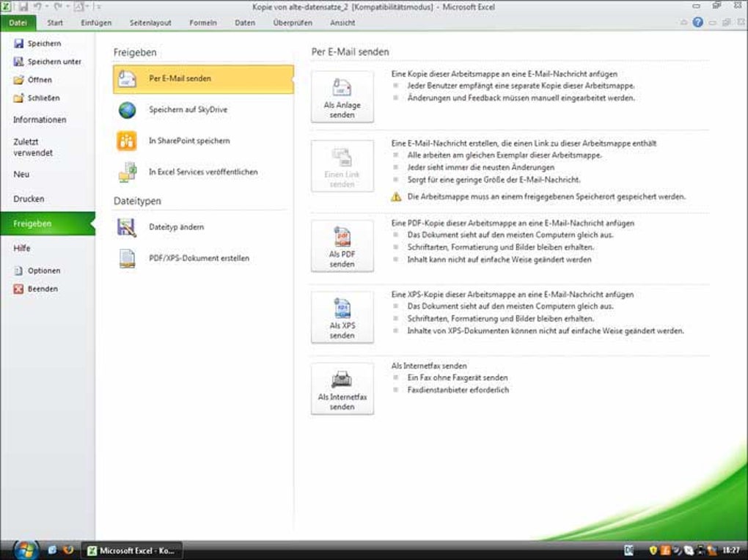
Task: Click the SkyDrive globe icon
Action: (x=127, y=110)
